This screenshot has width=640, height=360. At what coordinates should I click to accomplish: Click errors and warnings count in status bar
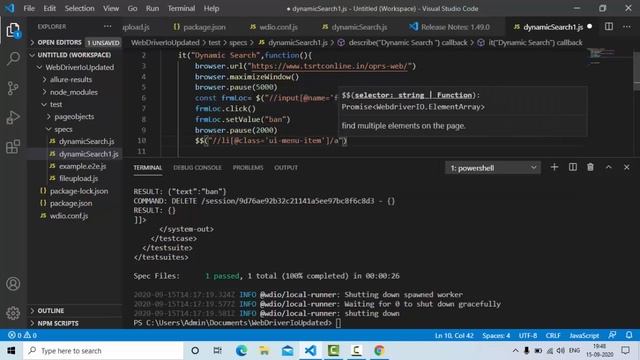[22, 335]
